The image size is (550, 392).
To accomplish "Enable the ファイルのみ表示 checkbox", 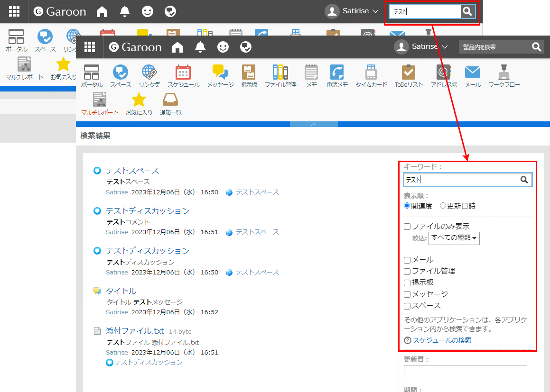I will [x=407, y=226].
